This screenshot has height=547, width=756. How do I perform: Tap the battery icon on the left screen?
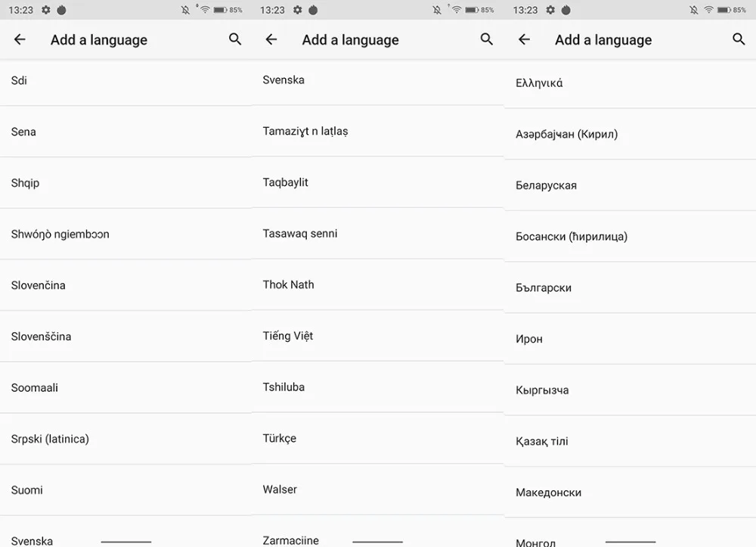tap(220, 10)
